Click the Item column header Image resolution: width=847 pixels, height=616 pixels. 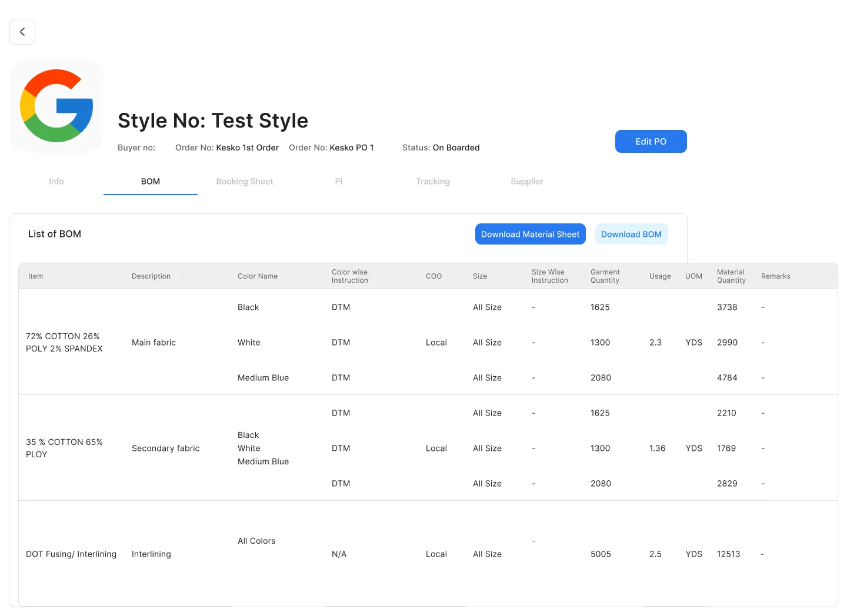(36, 276)
